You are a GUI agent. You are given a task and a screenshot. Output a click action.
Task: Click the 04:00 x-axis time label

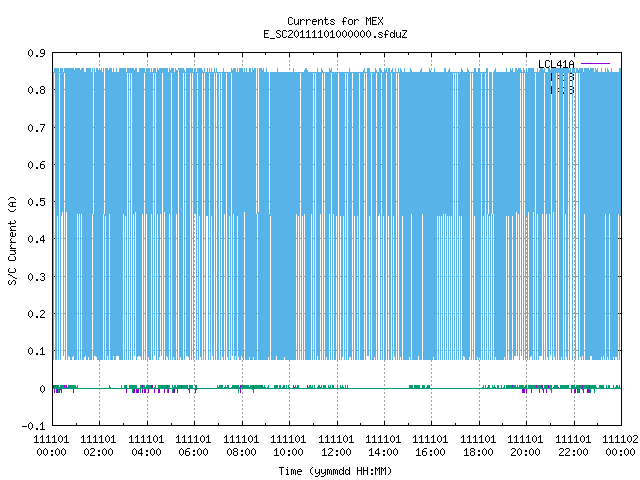(146, 452)
